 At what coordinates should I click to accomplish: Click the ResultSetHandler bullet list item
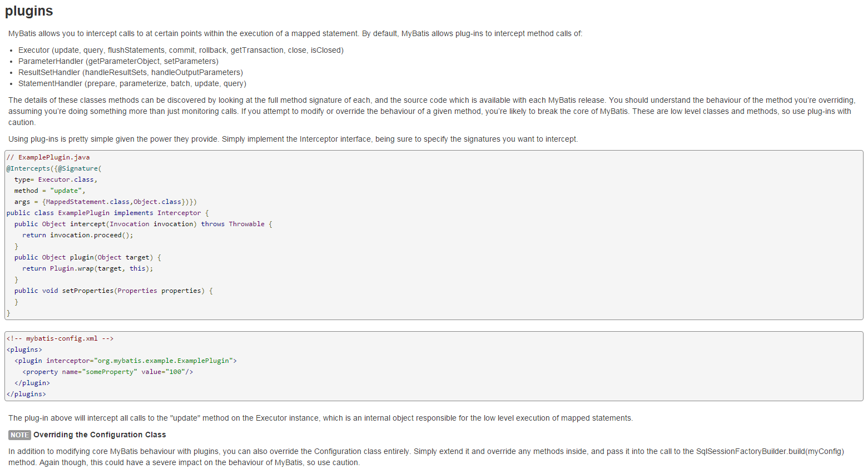click(x=130, y=73)
